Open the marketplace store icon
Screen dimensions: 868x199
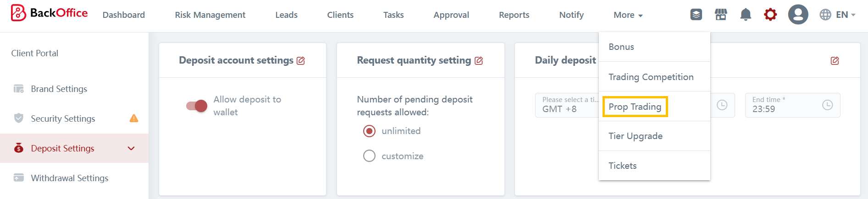click(x=721, y=15)
